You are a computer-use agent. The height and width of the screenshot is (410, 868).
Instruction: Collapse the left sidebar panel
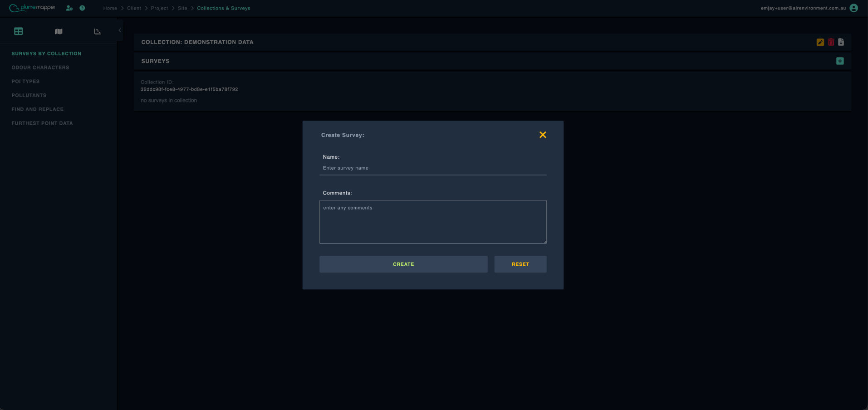click(120, 30)
